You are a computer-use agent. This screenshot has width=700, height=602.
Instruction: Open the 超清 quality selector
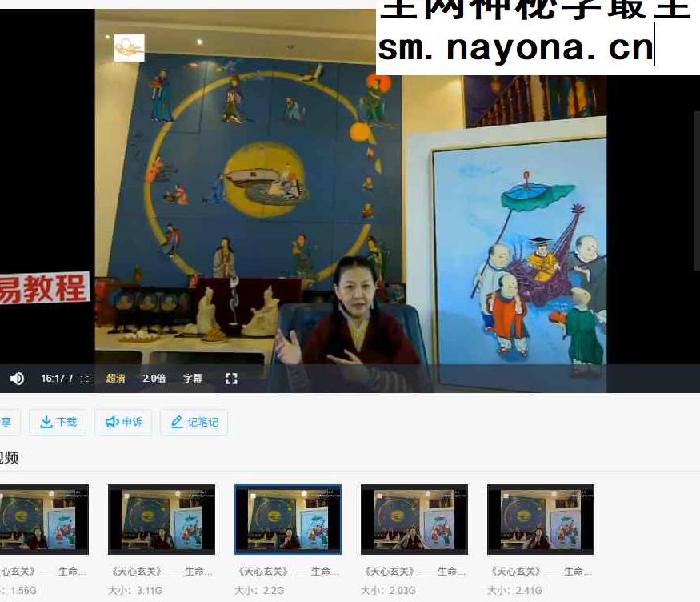(116, 379)
